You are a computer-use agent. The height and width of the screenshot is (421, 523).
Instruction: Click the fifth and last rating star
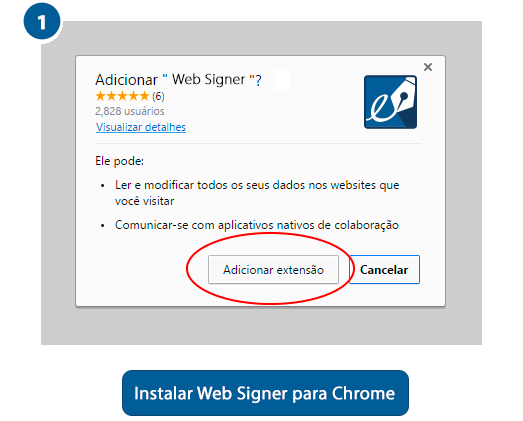coord(144,96)
